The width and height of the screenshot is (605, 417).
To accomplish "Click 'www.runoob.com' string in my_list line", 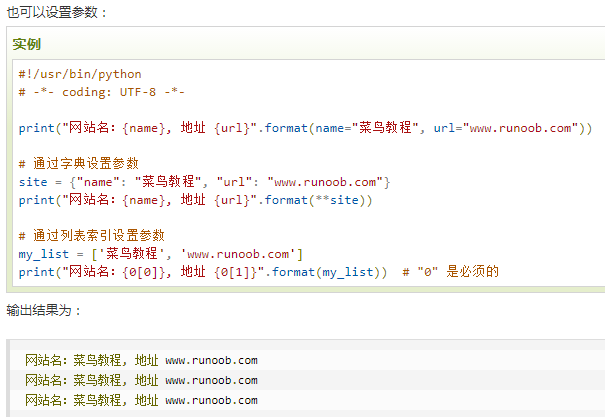I will (x=237, y=254).
